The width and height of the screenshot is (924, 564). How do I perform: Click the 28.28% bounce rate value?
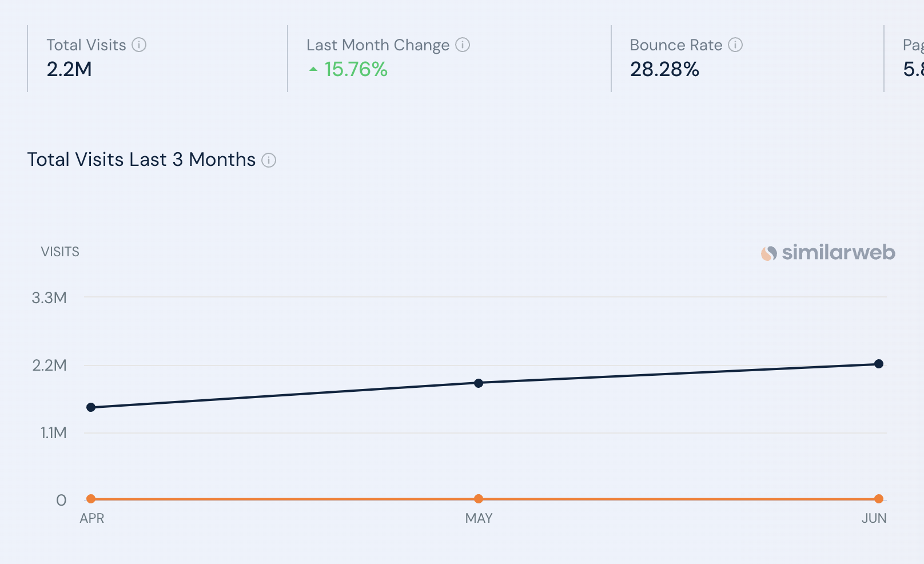(664, 69)
